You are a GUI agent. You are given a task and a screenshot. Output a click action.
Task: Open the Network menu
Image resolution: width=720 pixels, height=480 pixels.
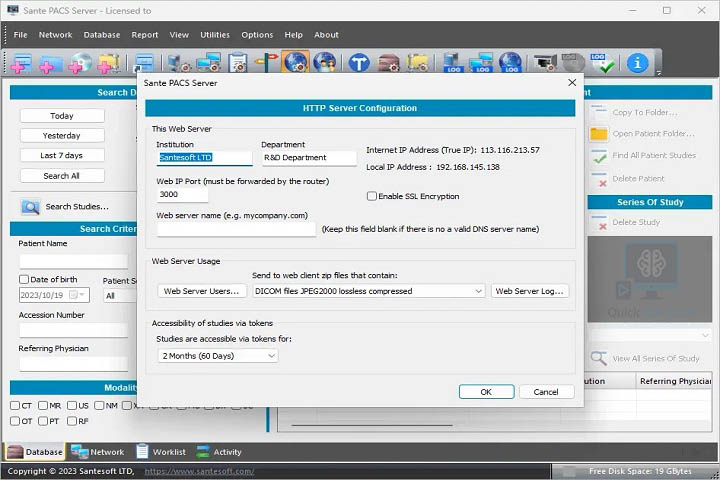click(55, 35)
